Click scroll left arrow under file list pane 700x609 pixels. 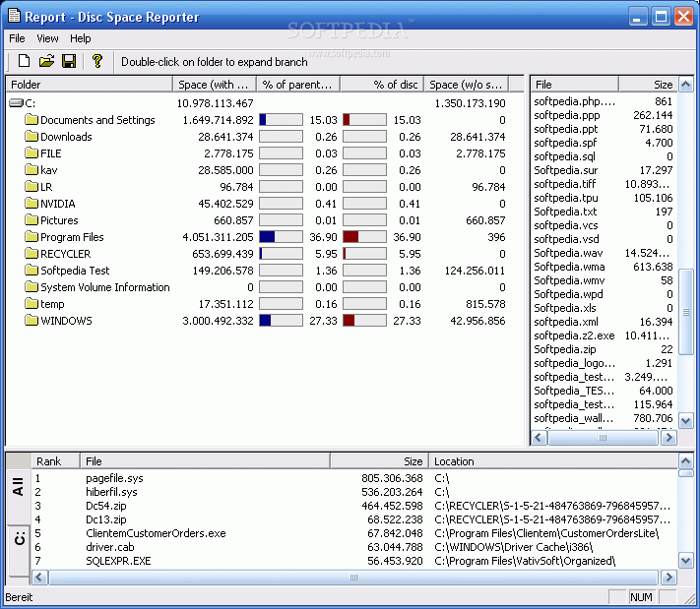coord(539,438)
